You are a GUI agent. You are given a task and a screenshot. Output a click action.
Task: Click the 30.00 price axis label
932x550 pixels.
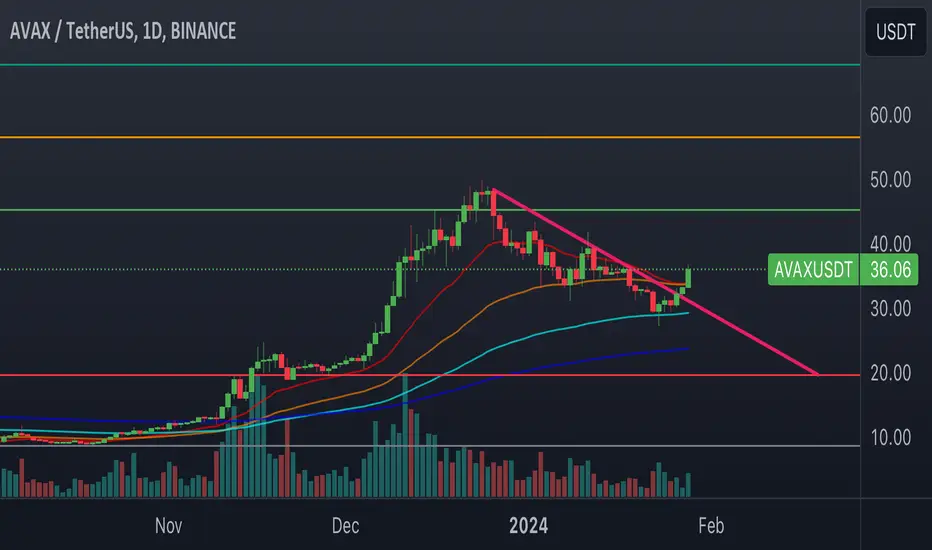coord(890,309)
